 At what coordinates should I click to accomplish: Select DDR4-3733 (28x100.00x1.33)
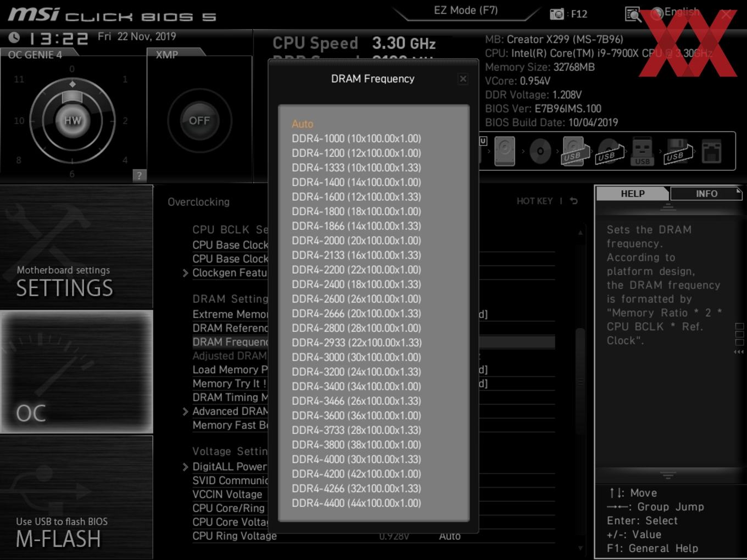[356, 430]
